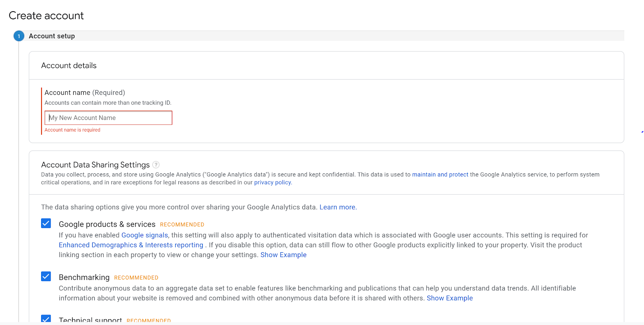This screenshot has height=325, width=644.
Task: Open the Google signals link
Action: click(x=144, y=235)
